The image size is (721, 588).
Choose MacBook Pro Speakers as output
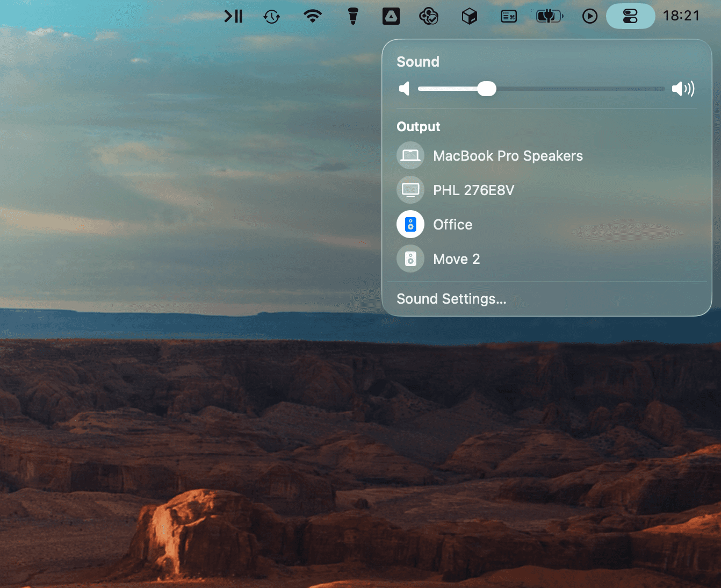pos(508,156)
